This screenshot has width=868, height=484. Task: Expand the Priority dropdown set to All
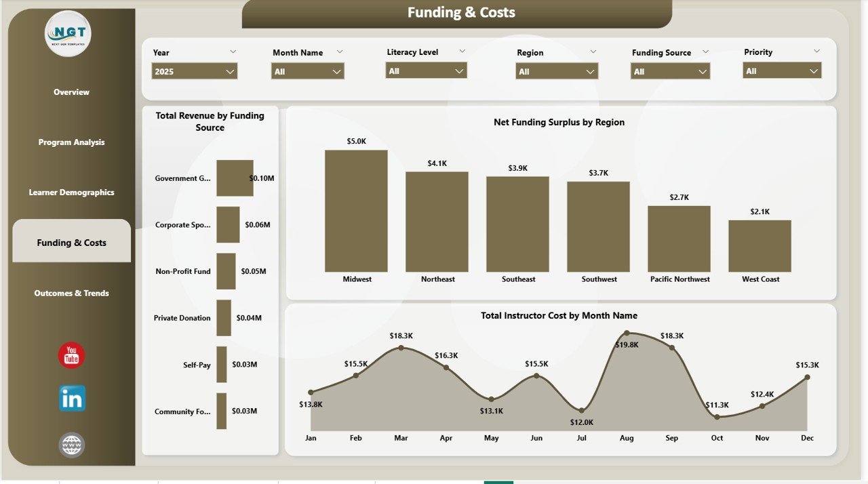(x=782, y=70)
